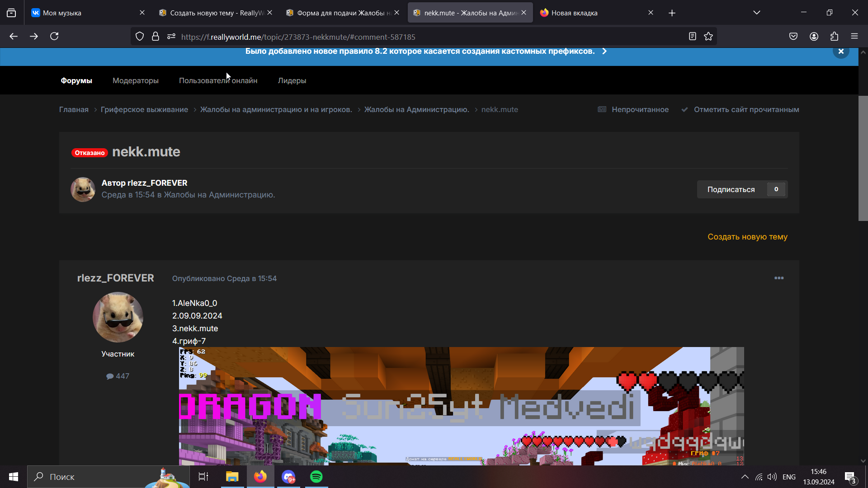This screenshot has width=868, height=488.
Task: Open the extensions panel
Action: [834, 37]
